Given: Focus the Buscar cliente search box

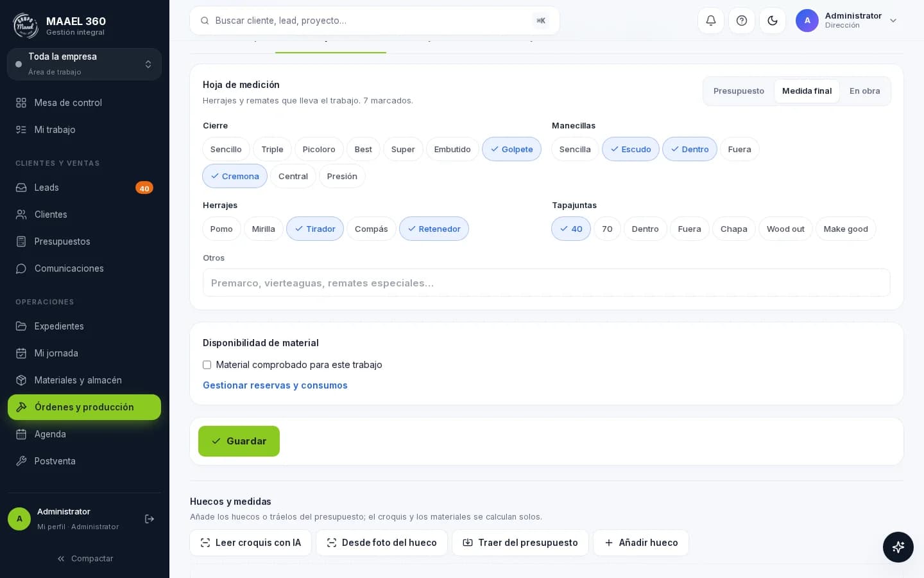Looking at the screenshot, I should click(x=375, y=21).
